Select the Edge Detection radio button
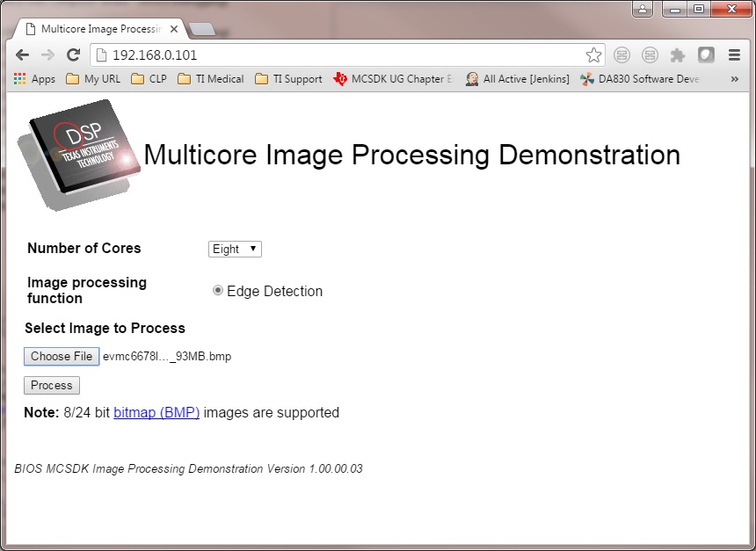 (x=218, y=291)
